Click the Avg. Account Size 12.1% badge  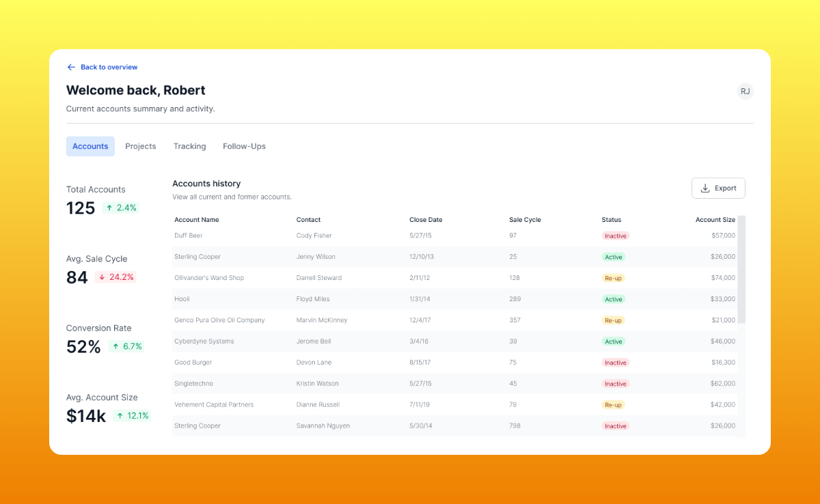(132, 416)
